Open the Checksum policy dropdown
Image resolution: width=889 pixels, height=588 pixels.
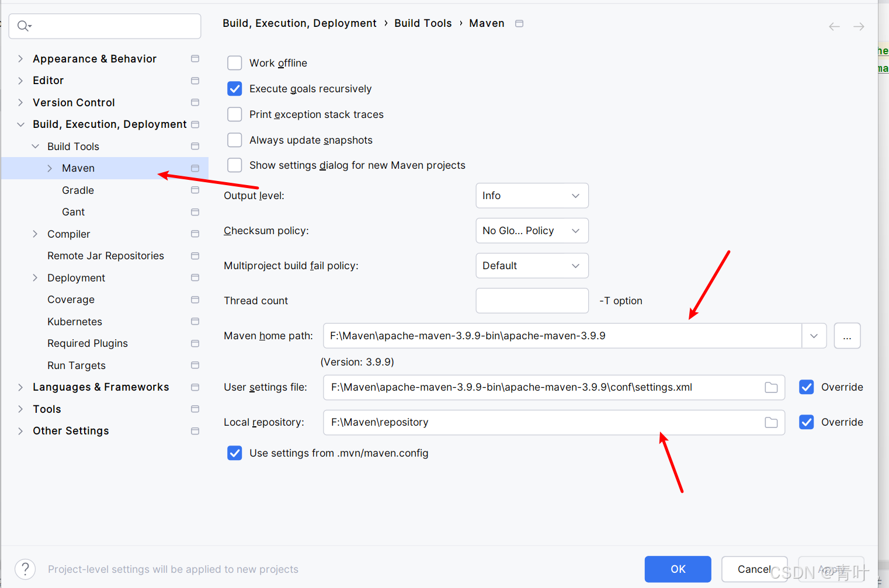(x=532, y=231)
